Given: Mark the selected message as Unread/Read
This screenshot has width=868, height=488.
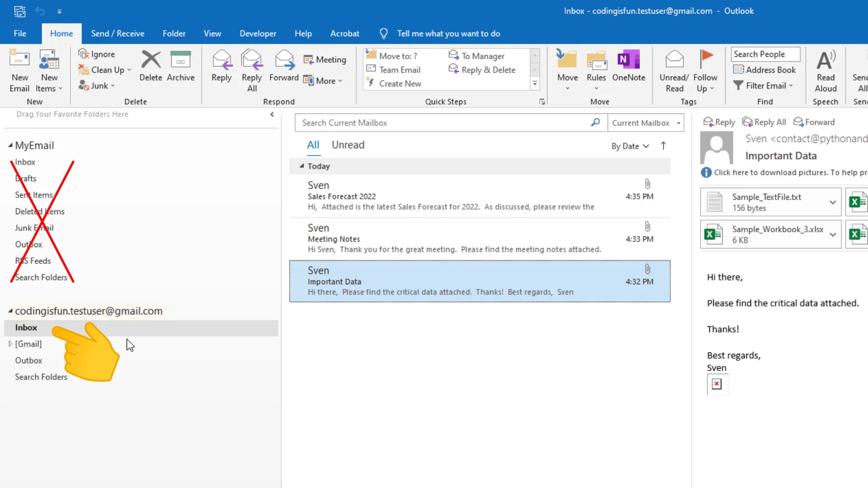Looking at the screenshot, I should [674, 70].
